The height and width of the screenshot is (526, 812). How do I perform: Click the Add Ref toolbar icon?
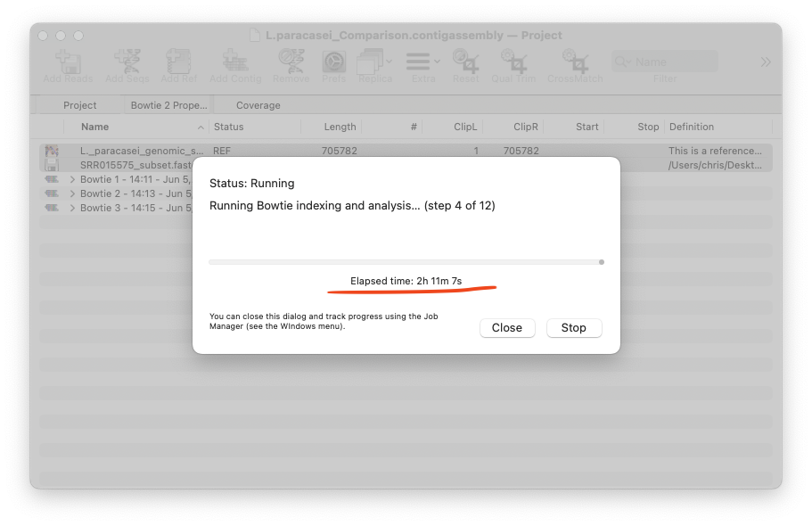[x=179, y=62]
